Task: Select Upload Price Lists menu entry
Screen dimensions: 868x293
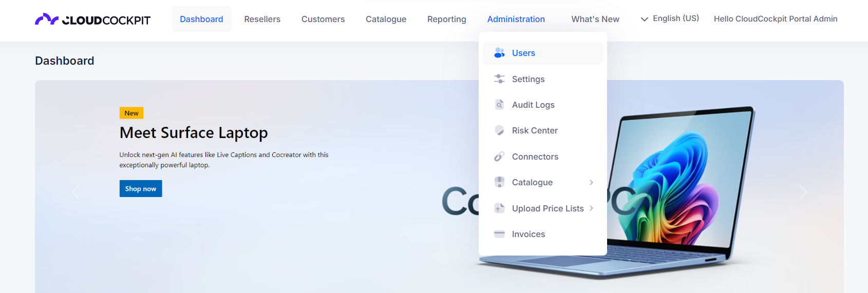Action: pyautogui.click(x=543, y=208)
